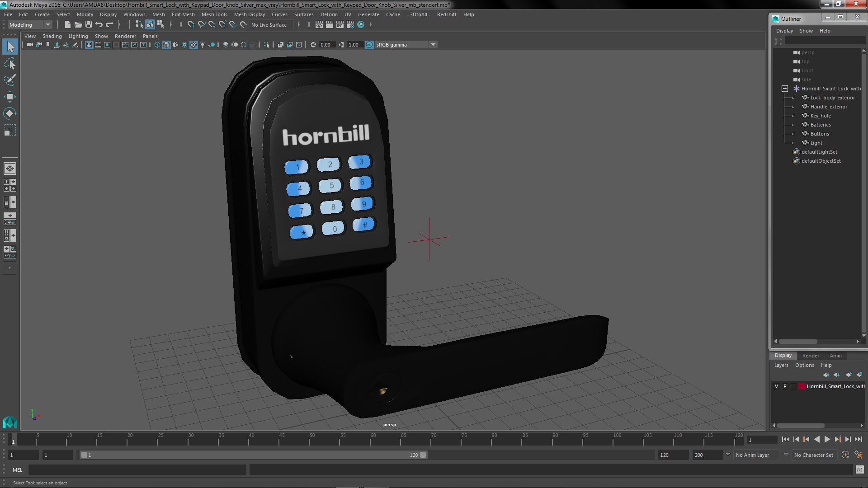868x488 pixels.
Task: Select Batteries node in Outliner
Action: 821,125
